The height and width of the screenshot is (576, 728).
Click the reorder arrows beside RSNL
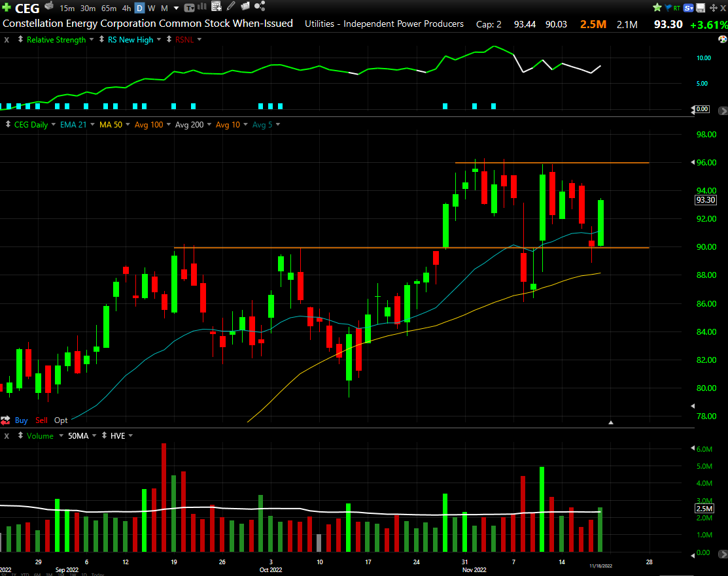(169, 39)
